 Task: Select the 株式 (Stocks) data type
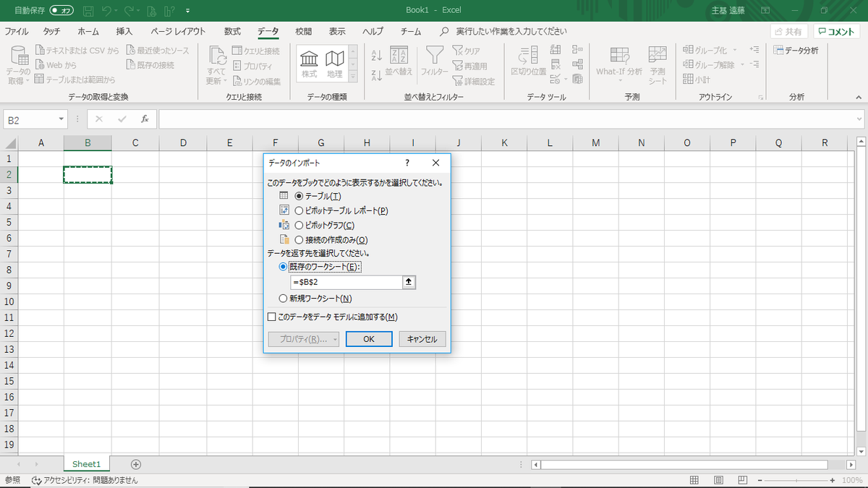[x=308, y=64]
